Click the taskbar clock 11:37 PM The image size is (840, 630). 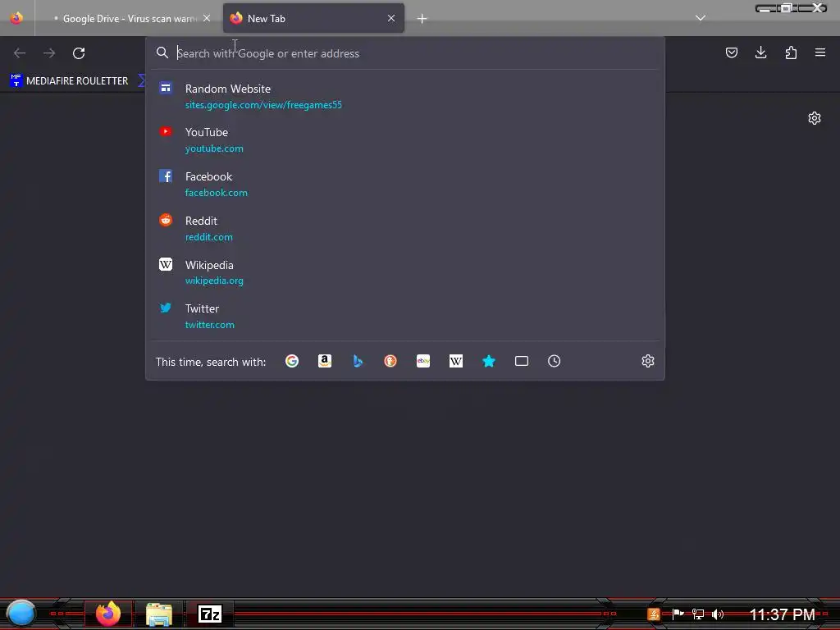point(782,614)
